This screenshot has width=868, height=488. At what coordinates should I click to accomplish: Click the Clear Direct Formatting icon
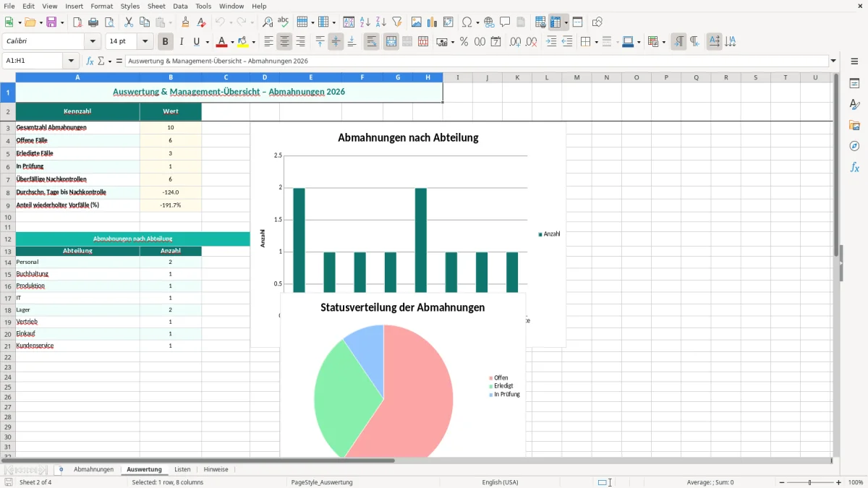point(202,22)
